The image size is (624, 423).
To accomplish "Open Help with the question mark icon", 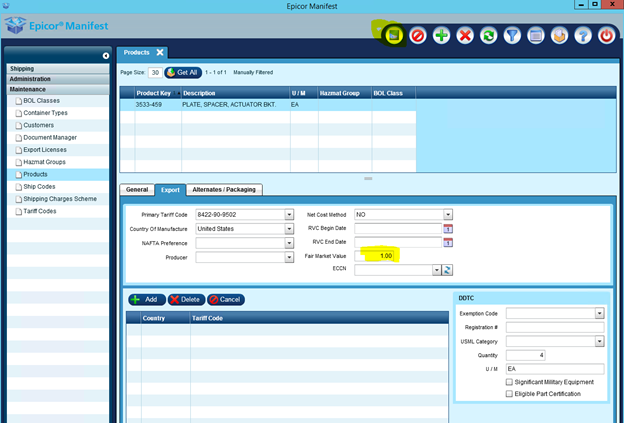I will point(583,36).
